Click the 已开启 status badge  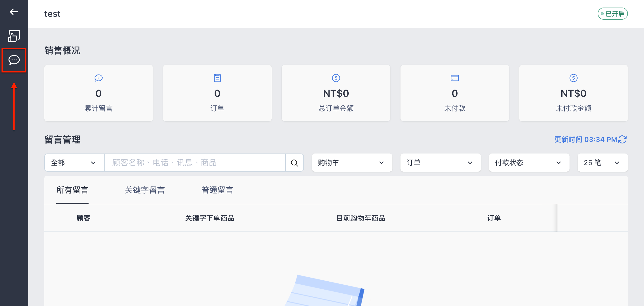point(613,14)
